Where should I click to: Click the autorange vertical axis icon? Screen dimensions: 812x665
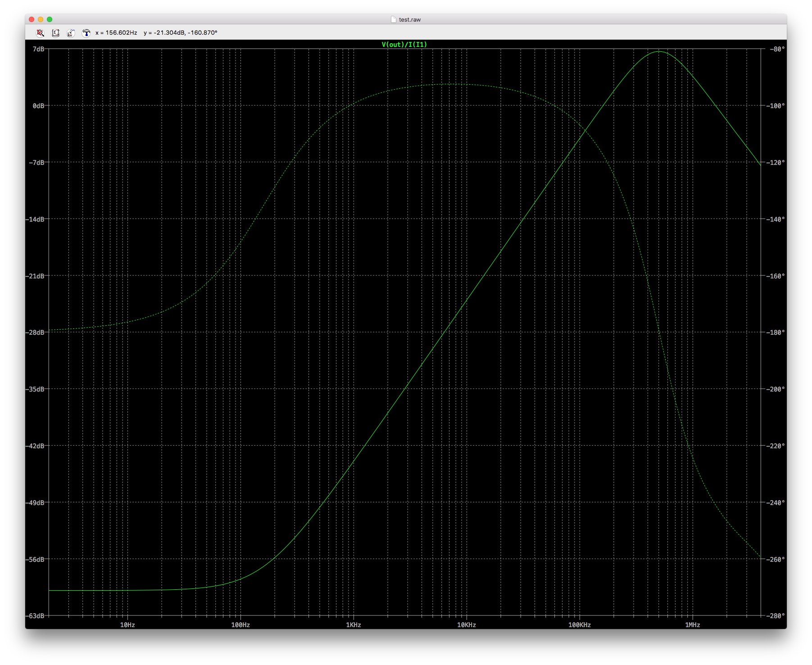click(56, 33)
